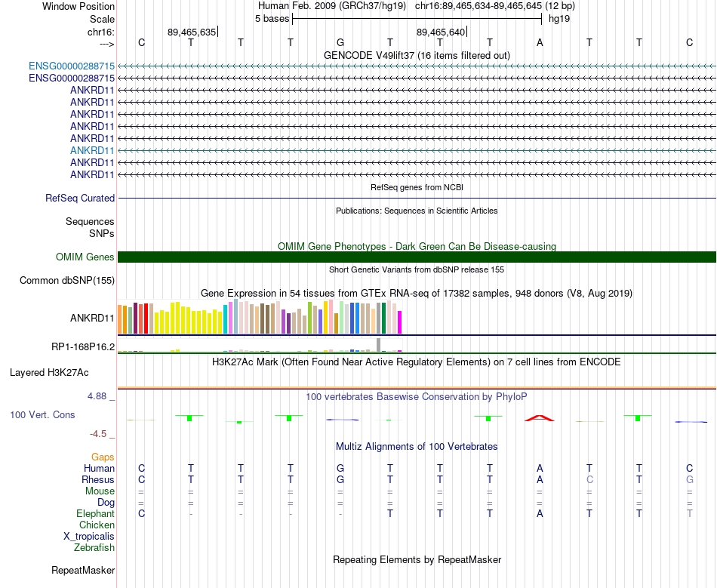Viewport: 717px width, 588px height.
Task: Click the 100 Vert. Cons label
Action: tap(42, 414)
